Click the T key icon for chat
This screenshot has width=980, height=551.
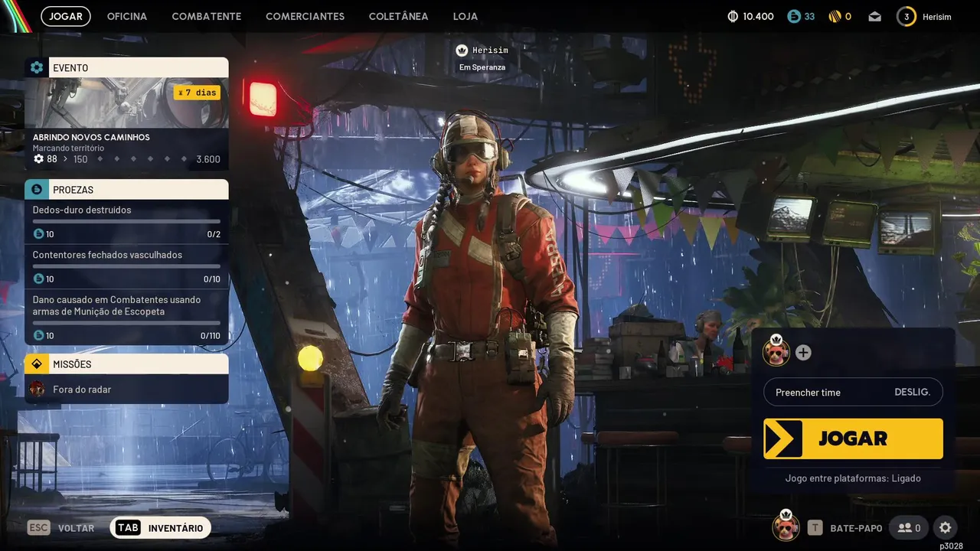pos(815,527)
